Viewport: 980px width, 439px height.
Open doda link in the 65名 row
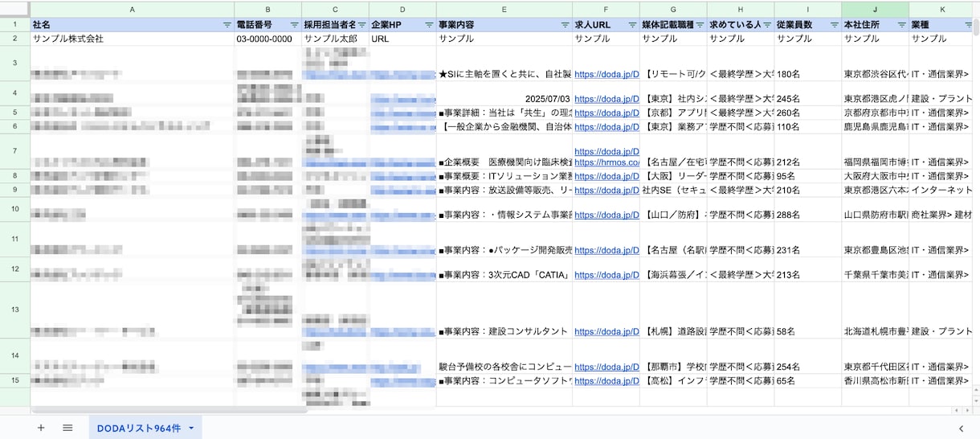(606, 381)
